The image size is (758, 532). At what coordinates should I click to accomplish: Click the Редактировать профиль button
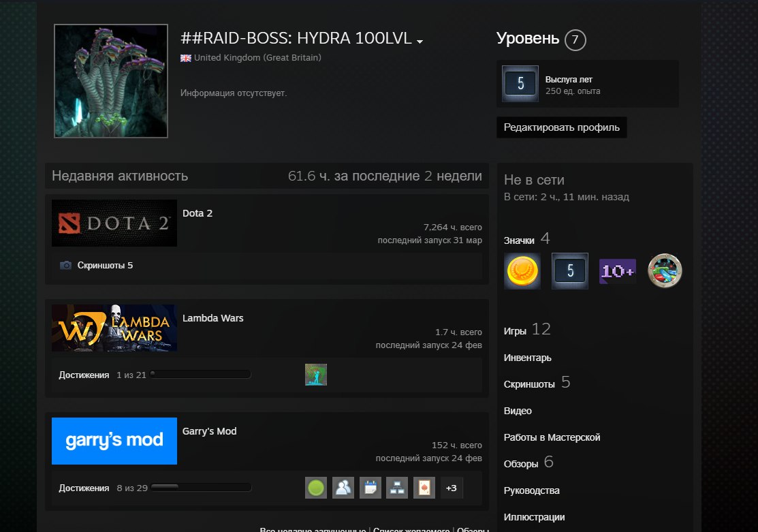(562, 127)
